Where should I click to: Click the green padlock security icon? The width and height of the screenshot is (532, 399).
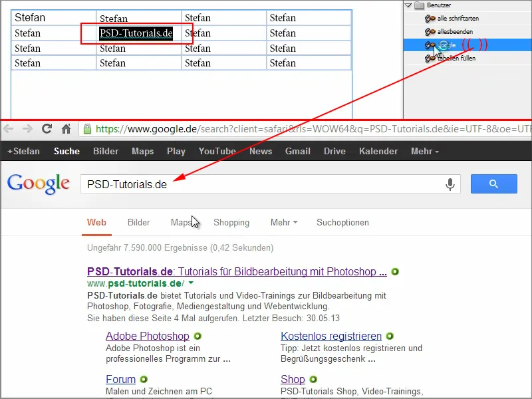click(x=88, y=128)
